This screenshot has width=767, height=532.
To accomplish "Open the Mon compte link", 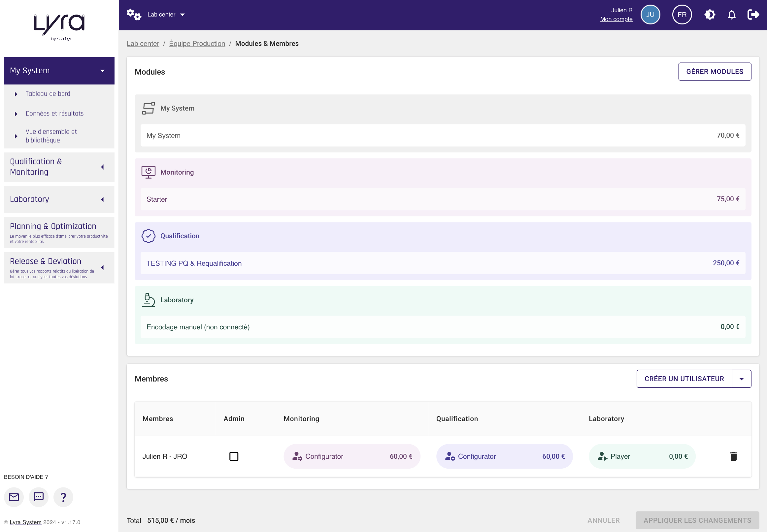I will pos(616,19).
